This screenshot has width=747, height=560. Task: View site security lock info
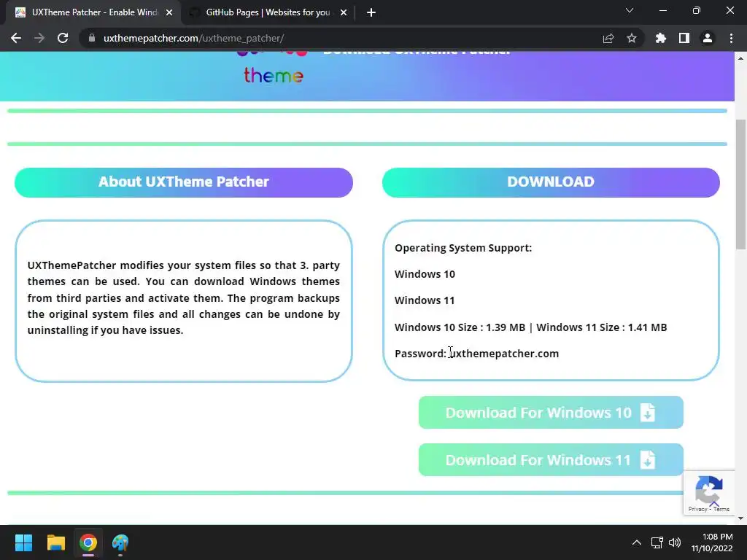92,38
